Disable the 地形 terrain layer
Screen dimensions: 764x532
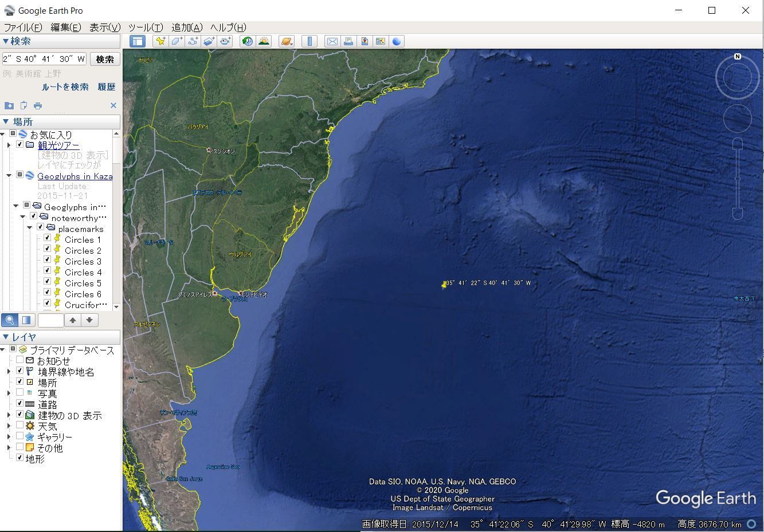[x=19, y=458]
